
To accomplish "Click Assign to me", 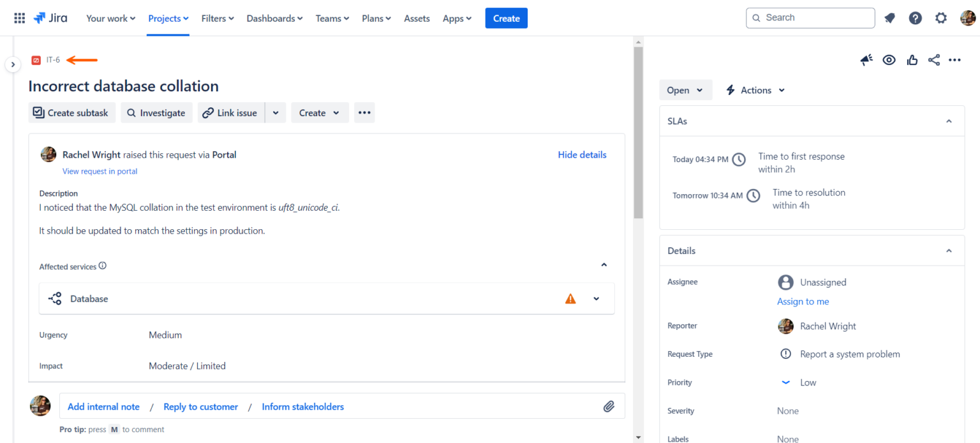I will [803, 301].
